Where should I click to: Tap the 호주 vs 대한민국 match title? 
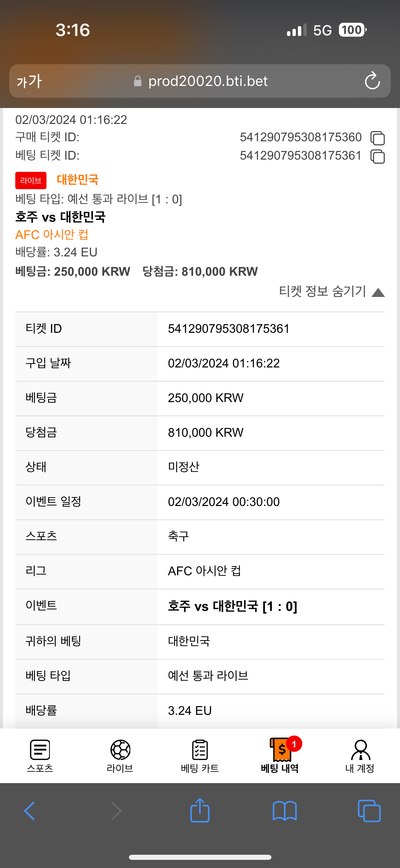(60, 217)
